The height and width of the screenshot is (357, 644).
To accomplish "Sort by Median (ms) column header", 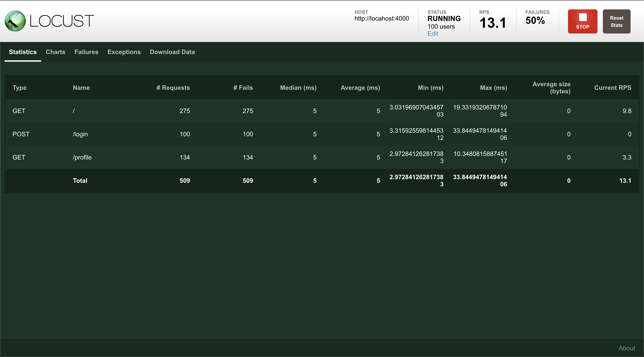I will (298, 88).
